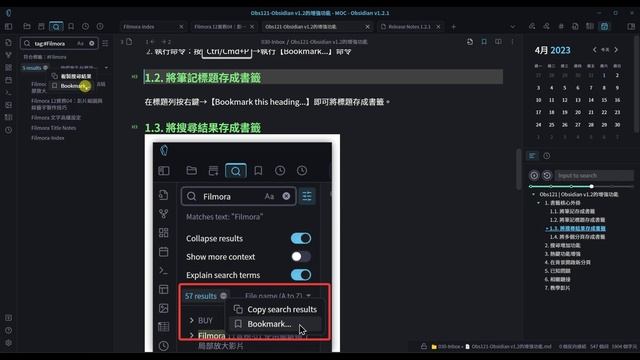
Task: Open the sort order dropdown beside 5 results
Action: coord(84,67)
